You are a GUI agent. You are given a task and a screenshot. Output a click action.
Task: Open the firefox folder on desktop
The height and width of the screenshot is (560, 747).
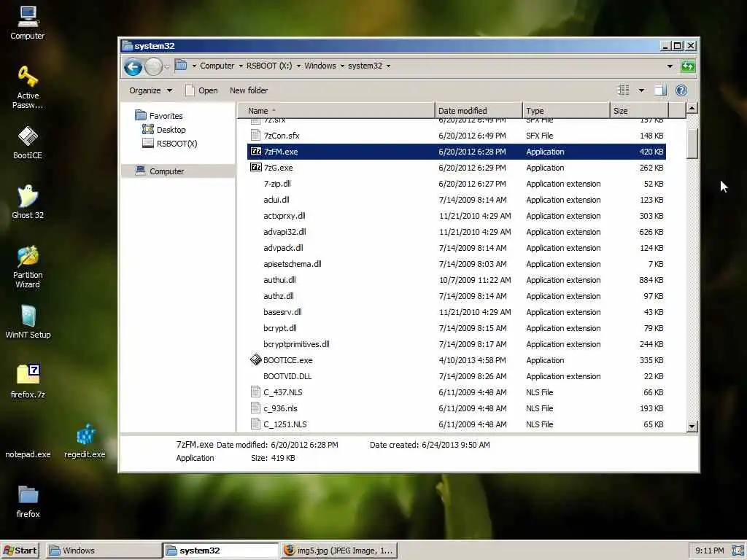tap(28, 502)
